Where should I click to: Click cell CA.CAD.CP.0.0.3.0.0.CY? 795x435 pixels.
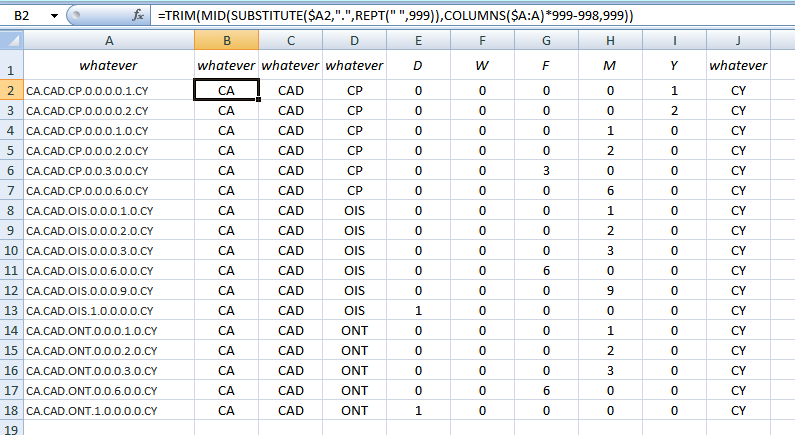109,171
